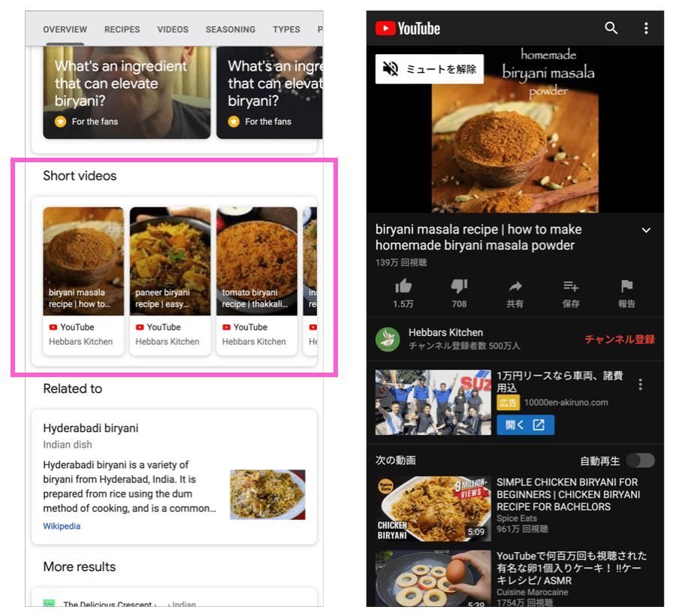Open the second cut-off biryani ingredient card

pyautogui.click(x=270, y=92)
